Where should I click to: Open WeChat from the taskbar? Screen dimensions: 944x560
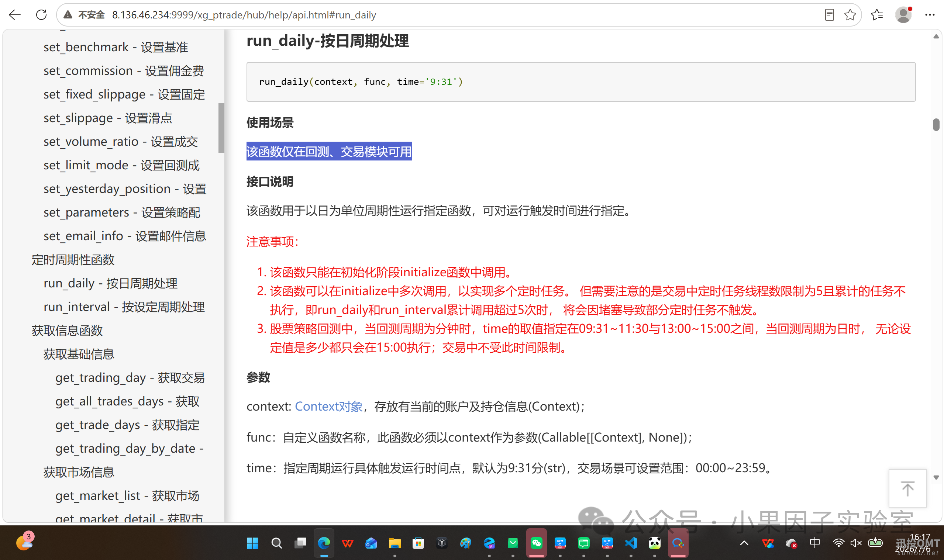[x=536, y=543]
